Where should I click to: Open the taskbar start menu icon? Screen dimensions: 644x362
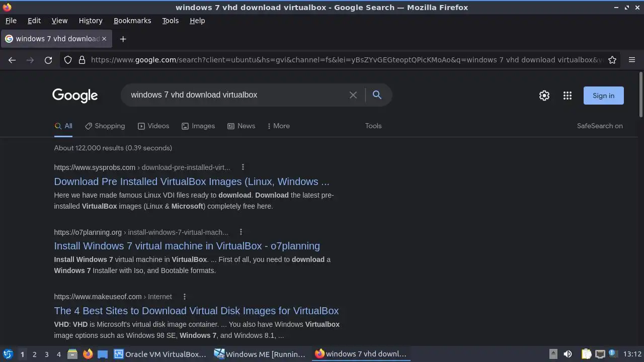tap(8, 354)
